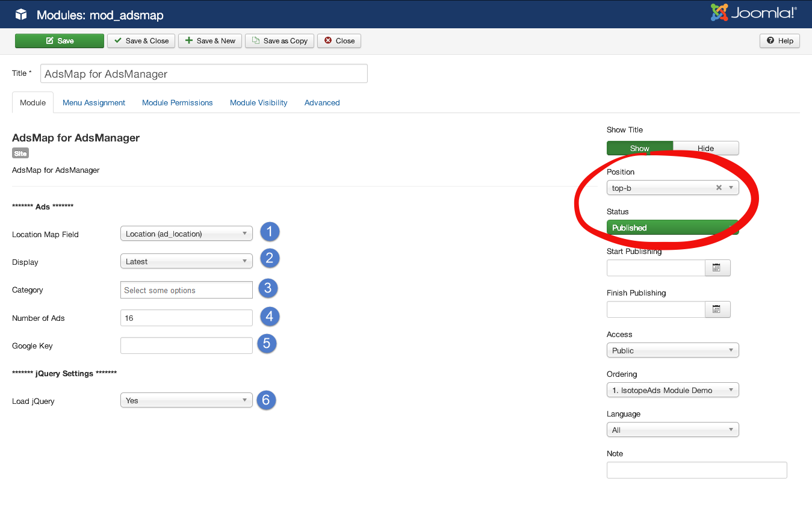
Task: Click the module package icon in the title bar
Action: [22, 14]
